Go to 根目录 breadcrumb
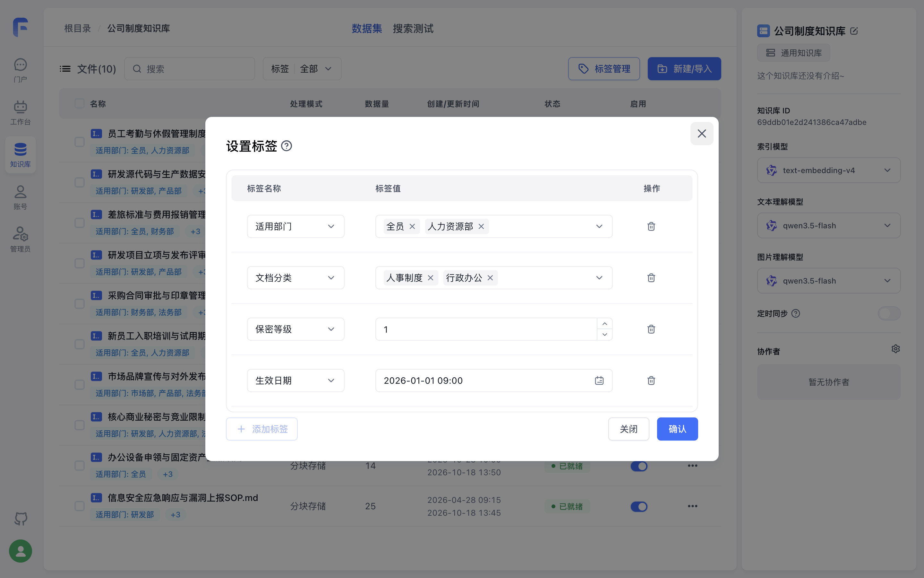Viewport: 924px width, 578px height. (x=78, y=29)
